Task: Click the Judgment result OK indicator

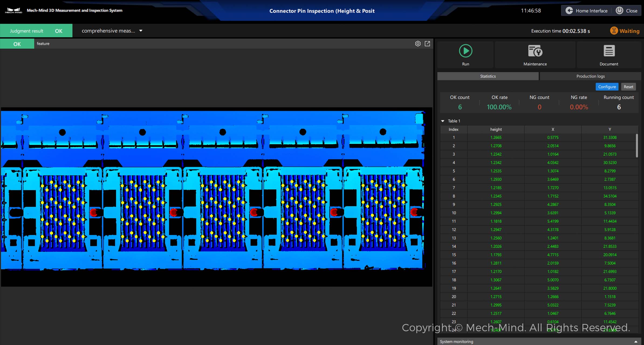Action: pos(36,31)
